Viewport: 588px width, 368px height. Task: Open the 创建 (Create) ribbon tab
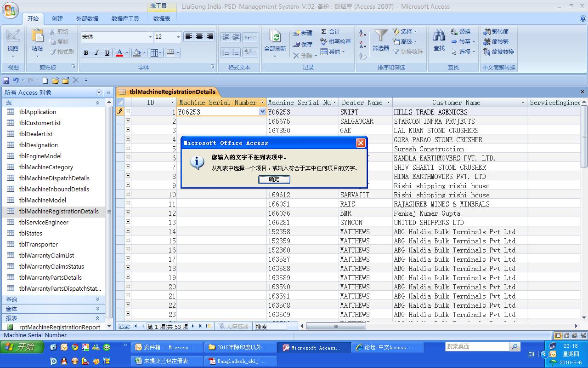click(57, 18)
